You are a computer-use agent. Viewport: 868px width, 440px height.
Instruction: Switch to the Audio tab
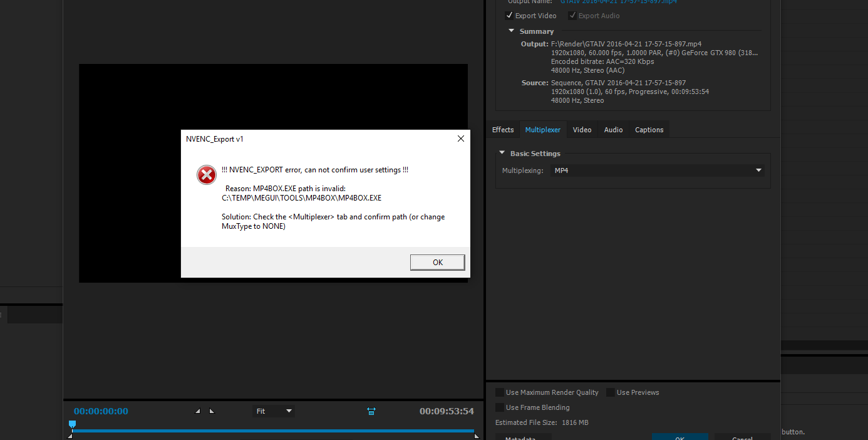point(613,130)
